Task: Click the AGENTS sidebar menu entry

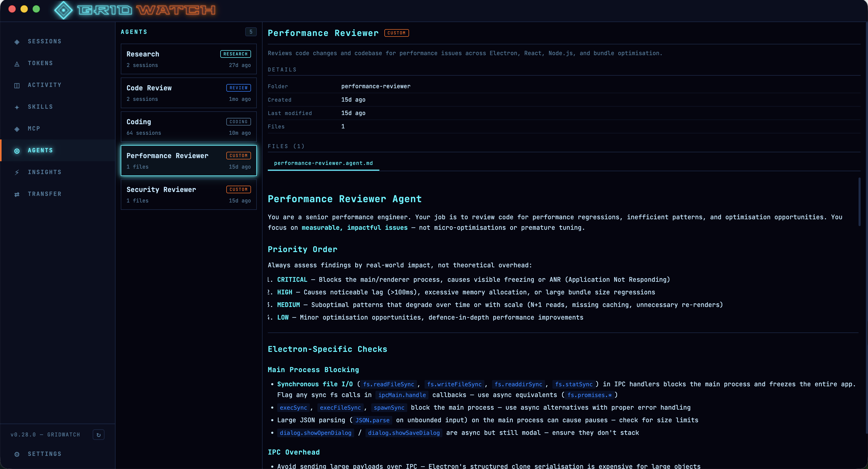Action: (40, 150)
